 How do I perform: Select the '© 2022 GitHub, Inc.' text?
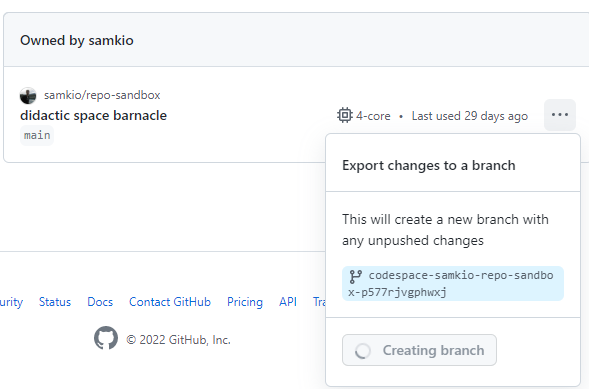(178, 340)
